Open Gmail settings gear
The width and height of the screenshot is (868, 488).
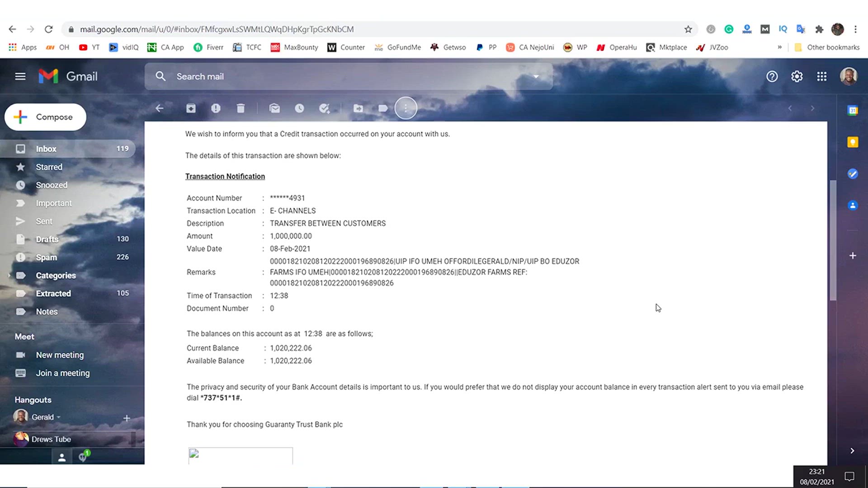coord(797,76)
